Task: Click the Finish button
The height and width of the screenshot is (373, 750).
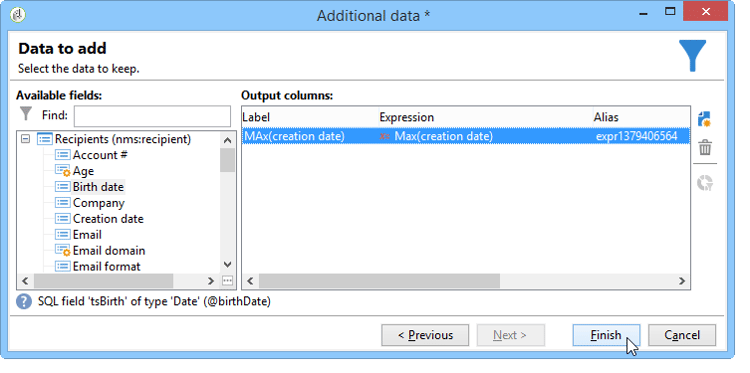Action: [x=606, y=335]
